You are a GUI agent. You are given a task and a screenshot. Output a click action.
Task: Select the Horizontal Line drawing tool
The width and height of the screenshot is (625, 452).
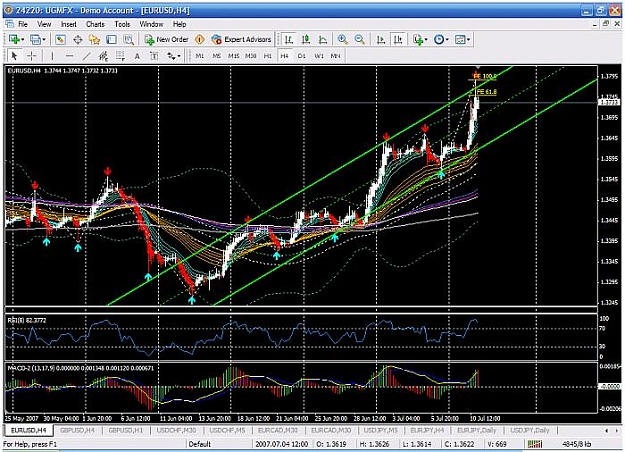[69, 56]
